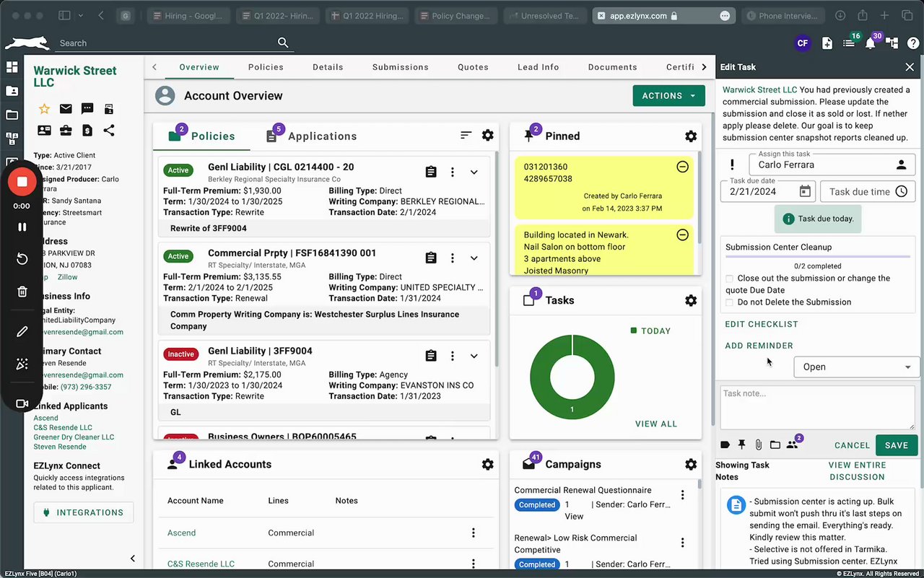This screenshot has height=578, width=924.
Task: Open the organization hierarchy icon in header
Action: 892,43
